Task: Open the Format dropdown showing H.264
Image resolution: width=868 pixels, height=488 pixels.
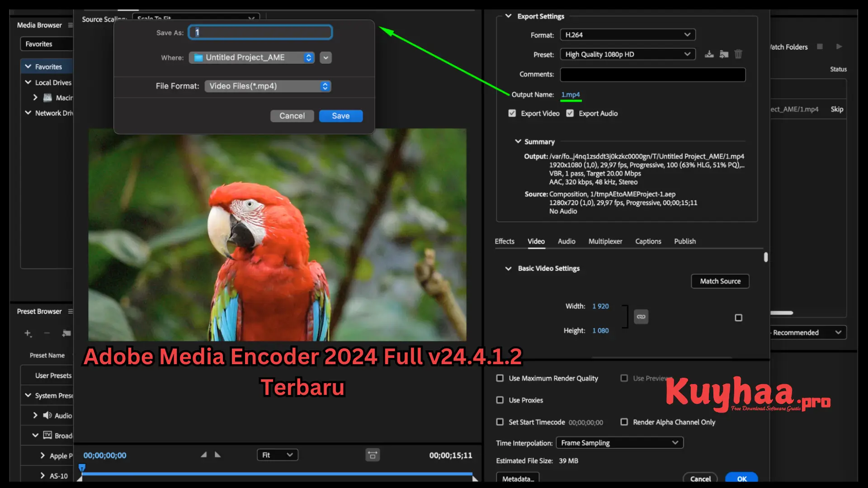Action: [x=627, y=34]
